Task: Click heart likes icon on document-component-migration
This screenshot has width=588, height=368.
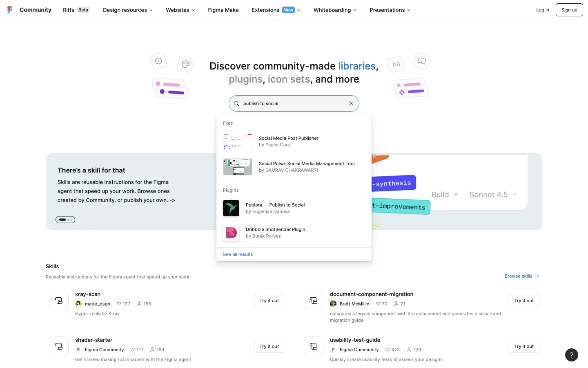Action: (378, 304)
